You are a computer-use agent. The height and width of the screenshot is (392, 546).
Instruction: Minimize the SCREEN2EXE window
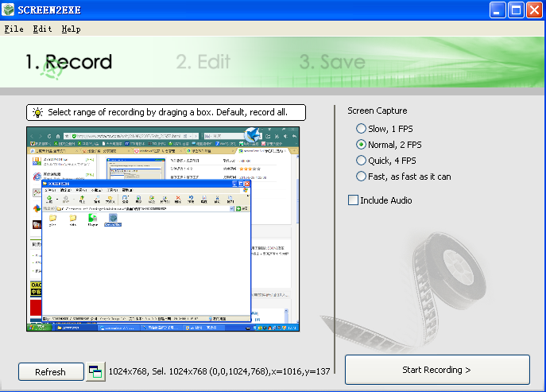point(498,10)
